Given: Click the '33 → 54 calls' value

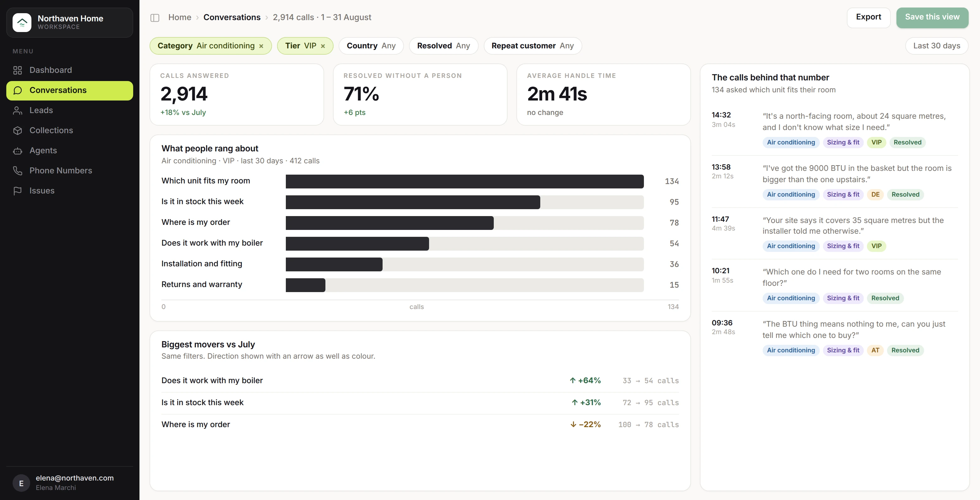Looking at the screenshot, I should click(x=651, y=381).
